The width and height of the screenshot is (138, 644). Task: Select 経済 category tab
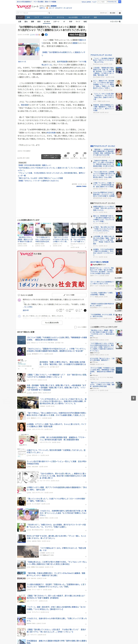pos(39,21)
